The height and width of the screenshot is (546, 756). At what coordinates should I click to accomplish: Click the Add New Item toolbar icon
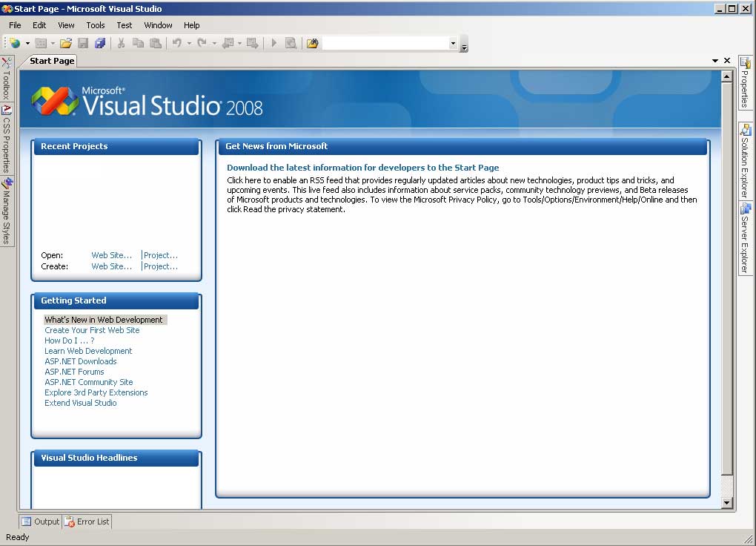pos(41,44)
